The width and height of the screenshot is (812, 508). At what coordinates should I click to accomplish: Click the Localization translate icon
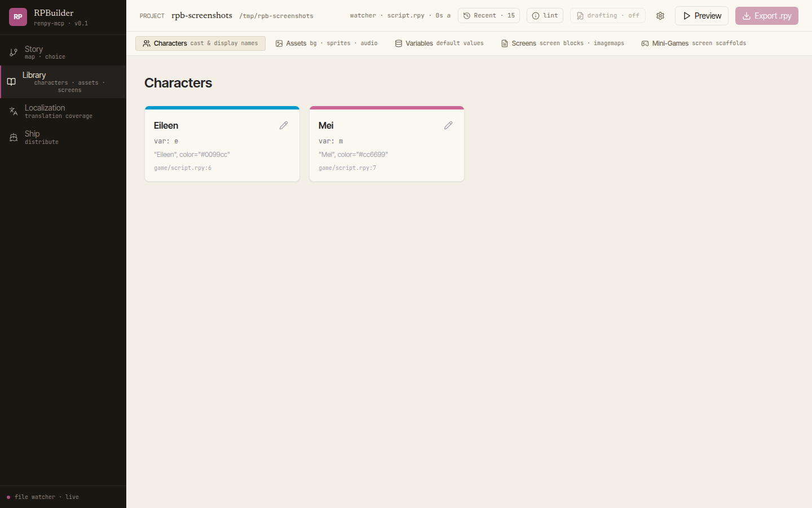14,111
